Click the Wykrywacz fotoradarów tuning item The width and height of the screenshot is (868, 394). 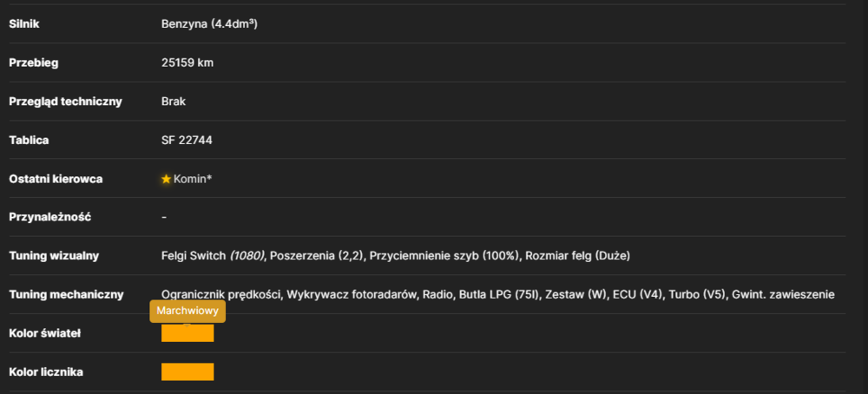pos(351,294)
